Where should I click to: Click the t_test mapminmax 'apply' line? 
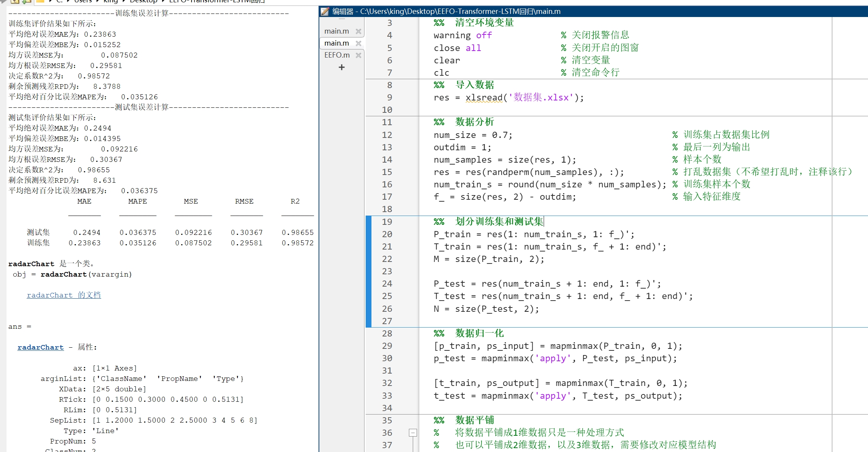click(x=558, y=396)
